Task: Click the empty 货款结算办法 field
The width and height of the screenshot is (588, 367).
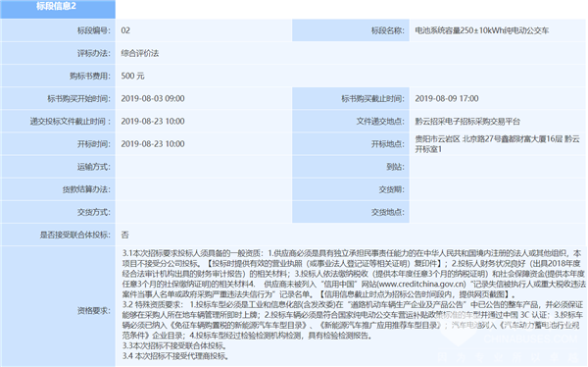Action: 204,189
